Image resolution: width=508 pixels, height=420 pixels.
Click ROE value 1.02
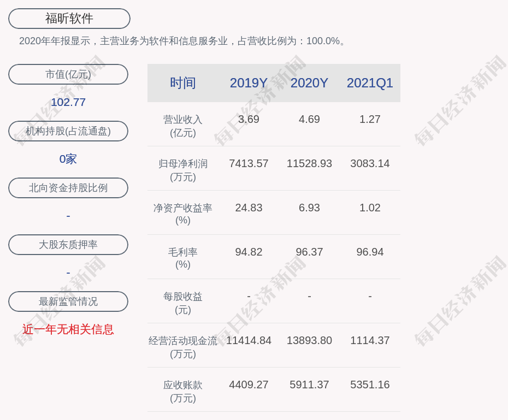click(x=370, y=208)
